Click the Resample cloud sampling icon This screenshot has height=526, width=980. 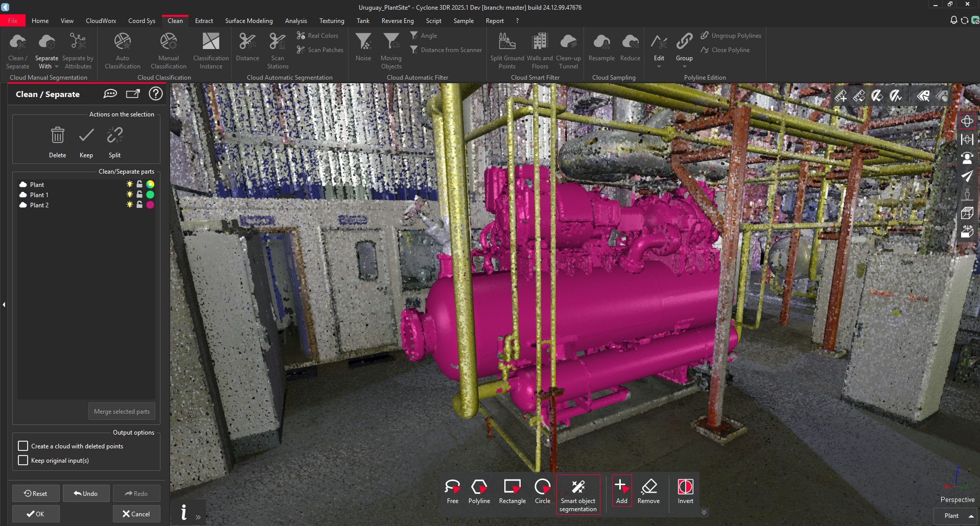point(601,46)
